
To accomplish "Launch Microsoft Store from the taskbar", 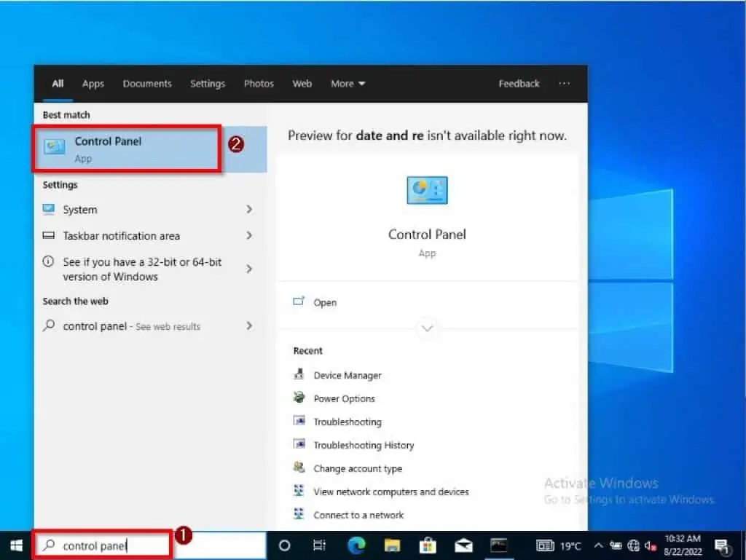I will [x=428, y=545].
